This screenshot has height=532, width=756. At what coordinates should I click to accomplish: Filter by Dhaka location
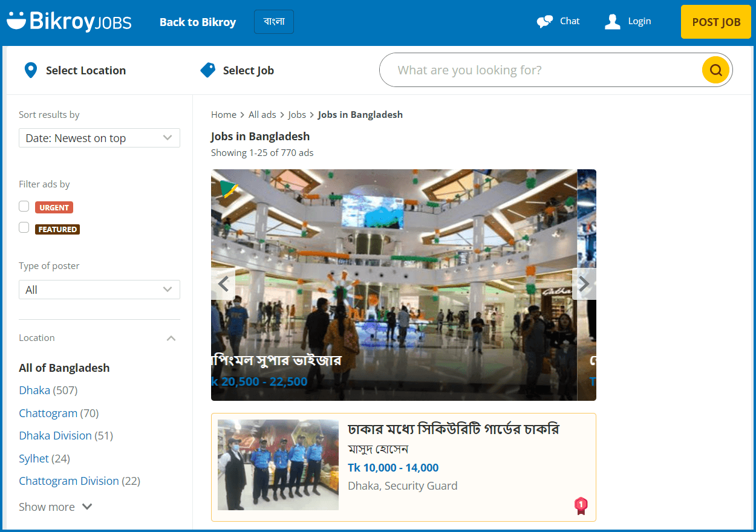34,390
